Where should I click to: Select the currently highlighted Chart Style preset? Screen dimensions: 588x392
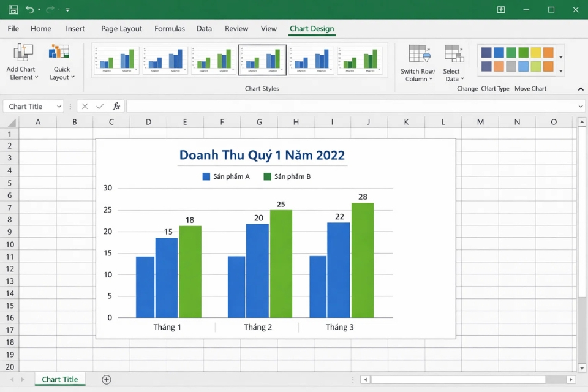tap(262, 59)
